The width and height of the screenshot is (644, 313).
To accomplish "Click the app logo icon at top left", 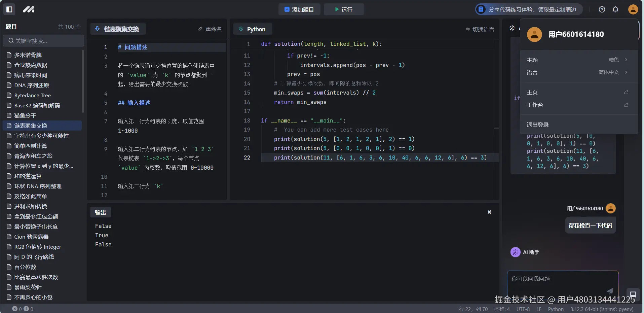I will (x=29, y=9).
